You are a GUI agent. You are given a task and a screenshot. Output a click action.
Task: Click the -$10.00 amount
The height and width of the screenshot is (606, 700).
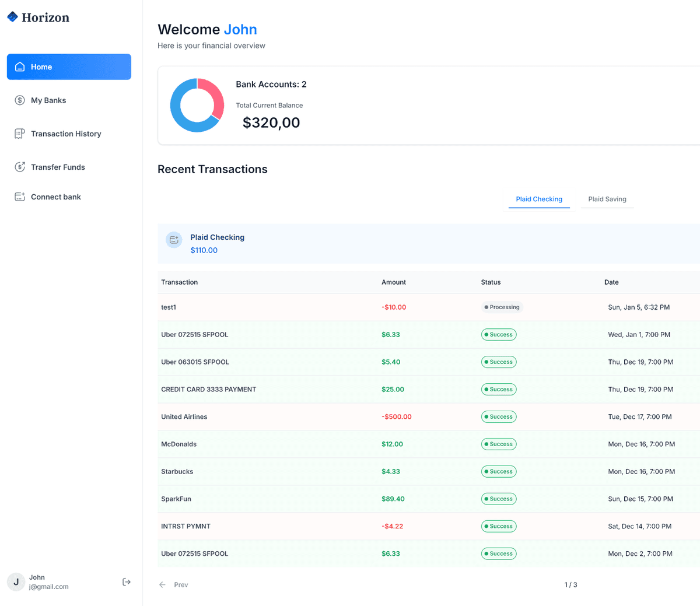click(394, 307)
